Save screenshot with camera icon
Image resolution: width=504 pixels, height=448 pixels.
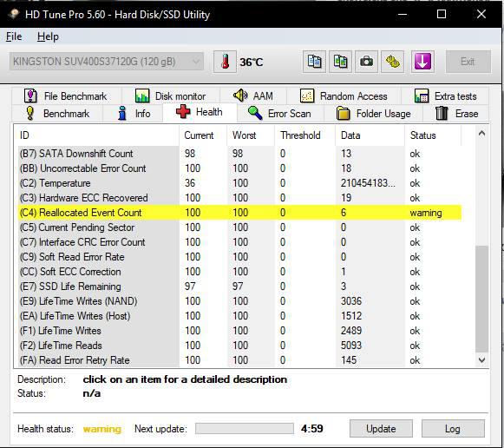click(x=366, y=62)
